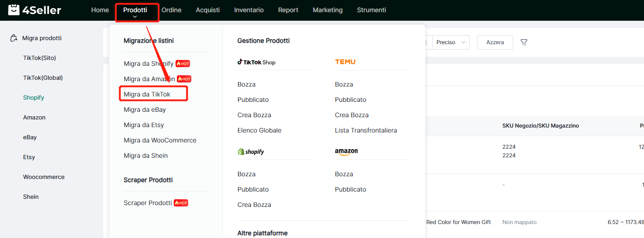644x238 pixels.
Task: Open the Inventario menu
Action: pyautogui.click(x=249, y=10)
